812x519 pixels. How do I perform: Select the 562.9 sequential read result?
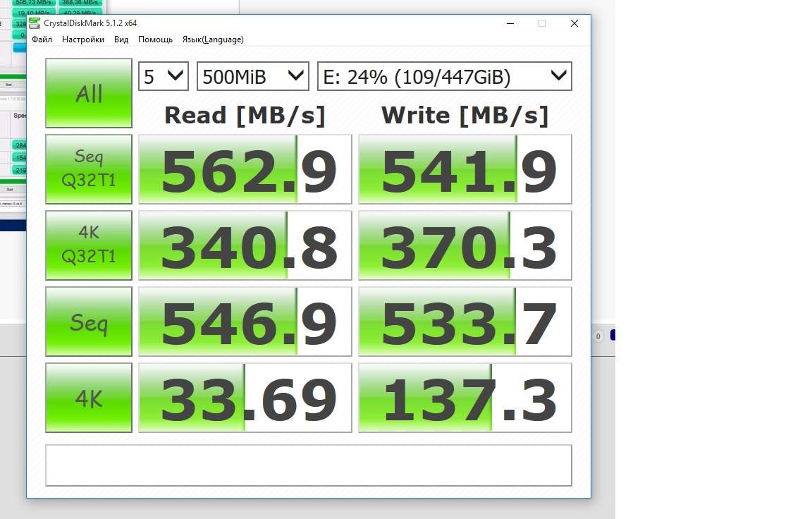[x=245, y=169]
